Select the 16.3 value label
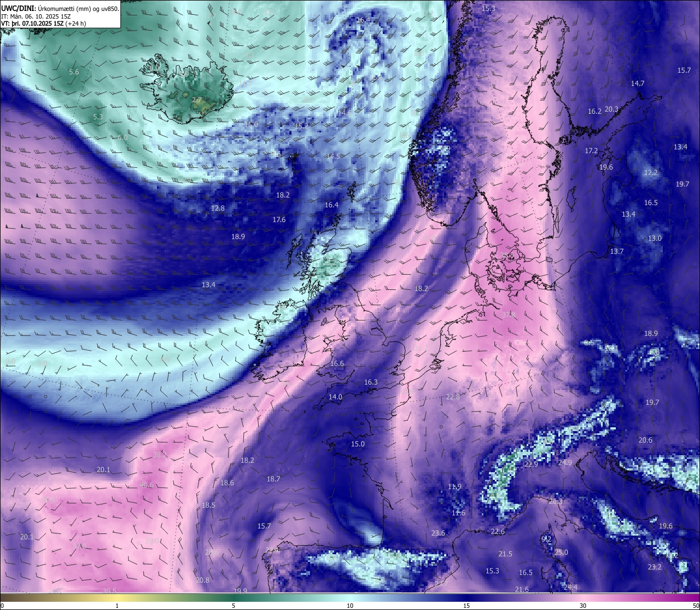Screen dimensions: 700x610 [371, 382]
